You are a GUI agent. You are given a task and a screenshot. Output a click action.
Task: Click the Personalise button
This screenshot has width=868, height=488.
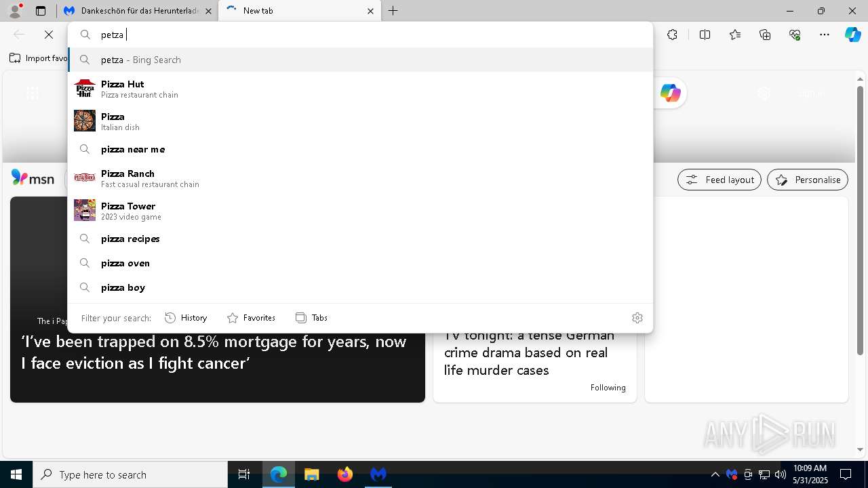pos(808,180)
